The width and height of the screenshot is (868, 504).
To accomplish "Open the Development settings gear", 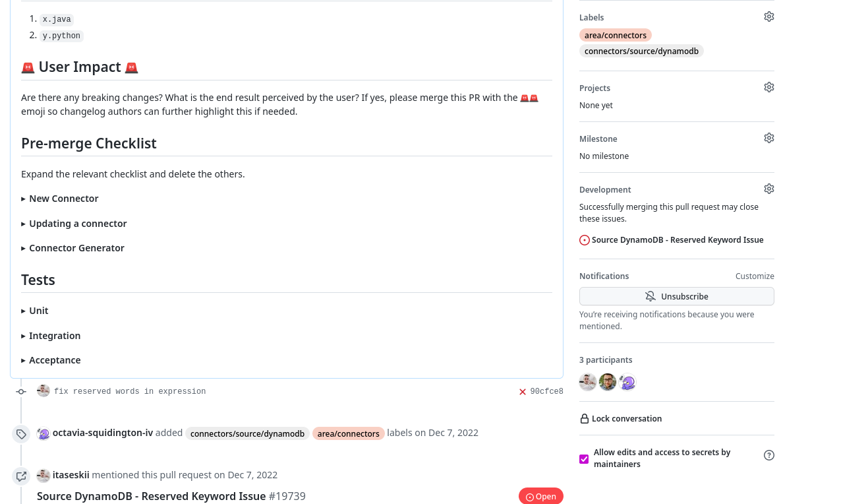I will pyautogui.click(x=768, y=189).
